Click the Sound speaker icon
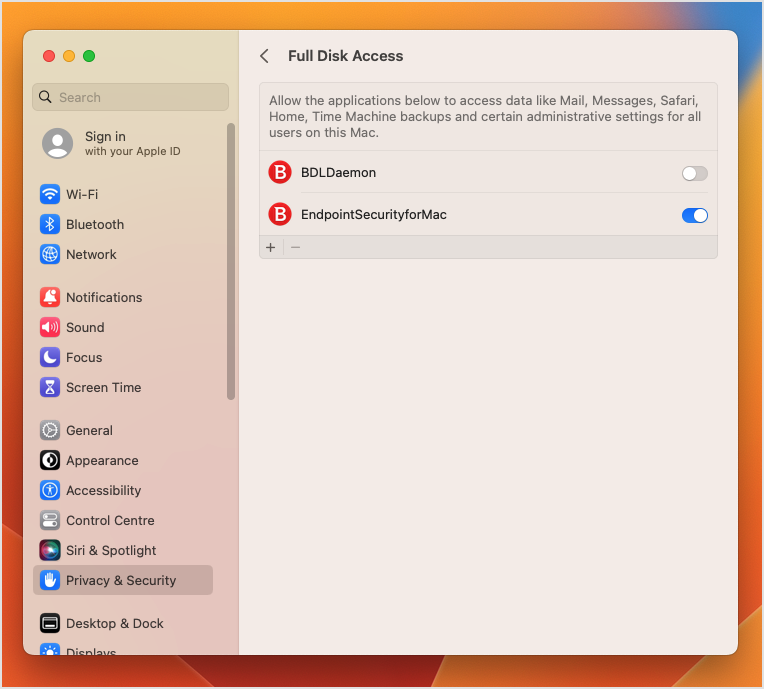Image resolution: width=764 pixels, height=689 pixels. click(50, 327)
